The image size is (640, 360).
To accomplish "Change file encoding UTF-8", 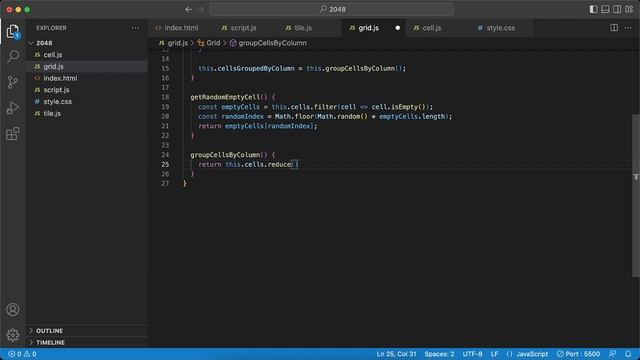I will click(x=472, y=354).
